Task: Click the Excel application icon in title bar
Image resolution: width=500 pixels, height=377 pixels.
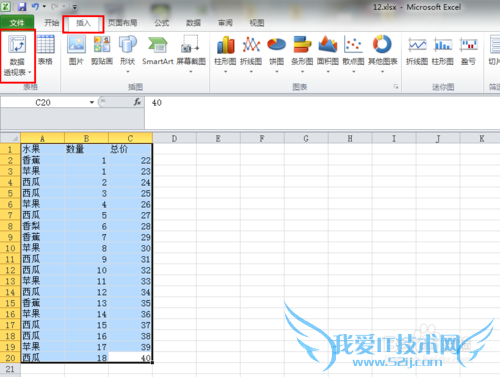Action: pos(6,6)
